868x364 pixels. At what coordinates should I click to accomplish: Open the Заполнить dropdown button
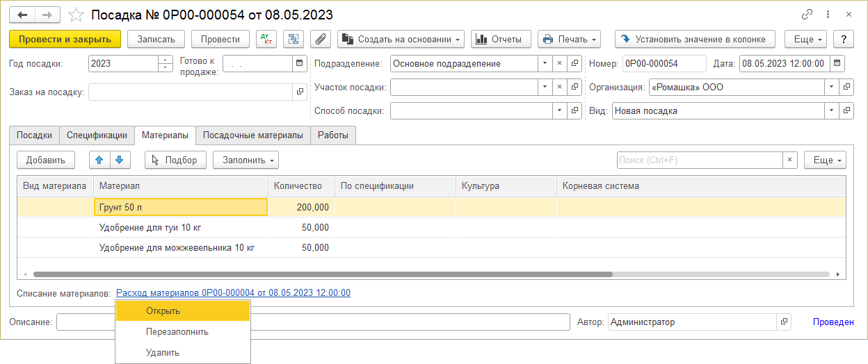[246, 160]
